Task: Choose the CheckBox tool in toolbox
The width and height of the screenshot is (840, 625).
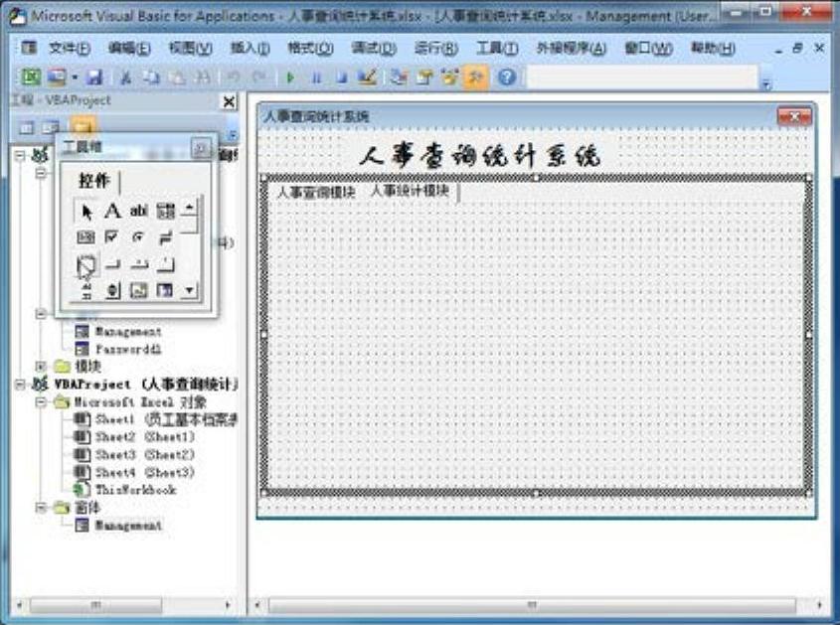Action: pyautogui.click(x=111, y=236)
